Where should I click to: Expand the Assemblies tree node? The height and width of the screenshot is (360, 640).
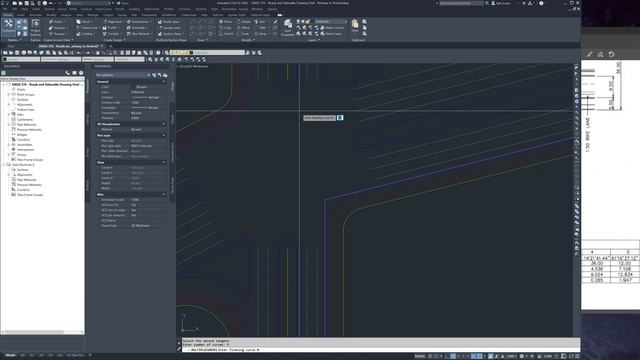click(9, 144)
